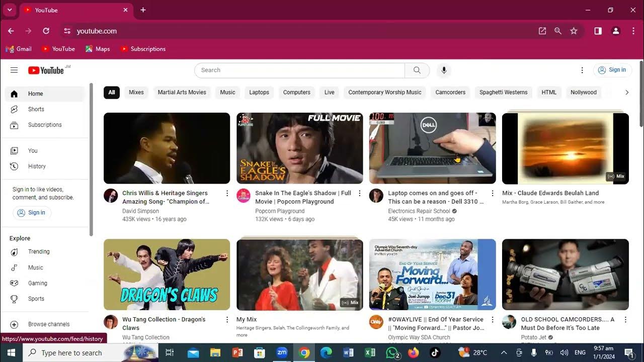Select the All filter chip
644x362 pixels.
click(112, 93)
